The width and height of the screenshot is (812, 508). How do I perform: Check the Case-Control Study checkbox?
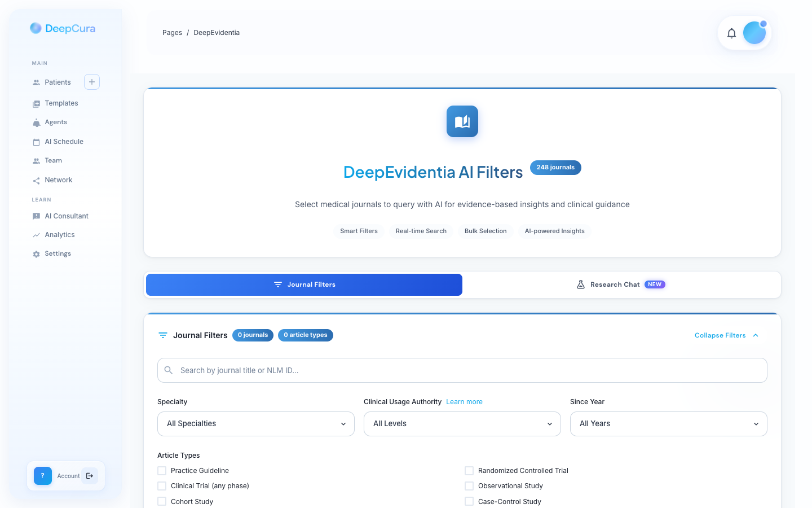click(469, 501)
